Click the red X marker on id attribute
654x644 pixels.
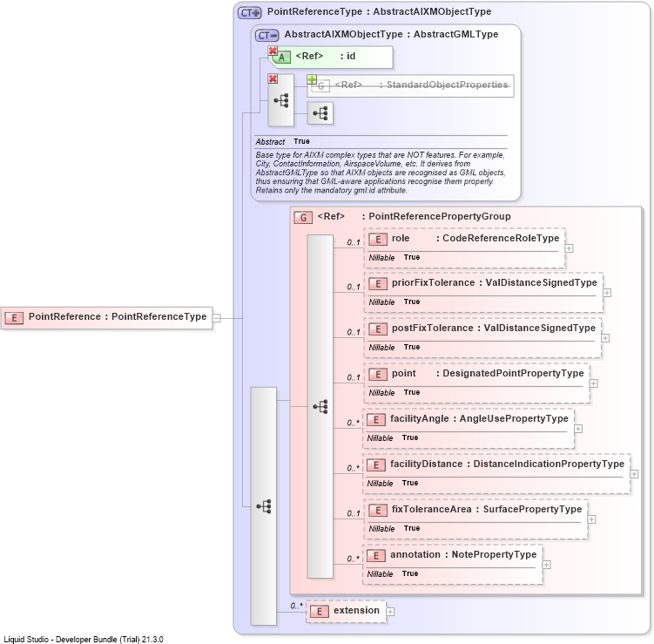pos(273,51)
